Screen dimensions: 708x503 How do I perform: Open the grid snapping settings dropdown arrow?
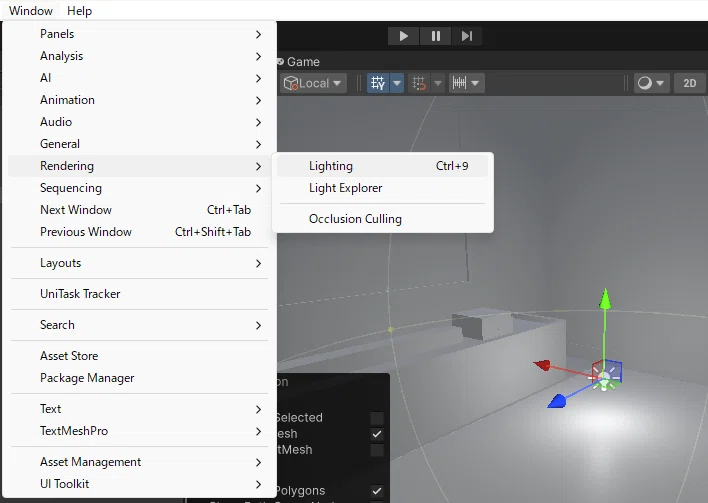[x=438, y=83]
